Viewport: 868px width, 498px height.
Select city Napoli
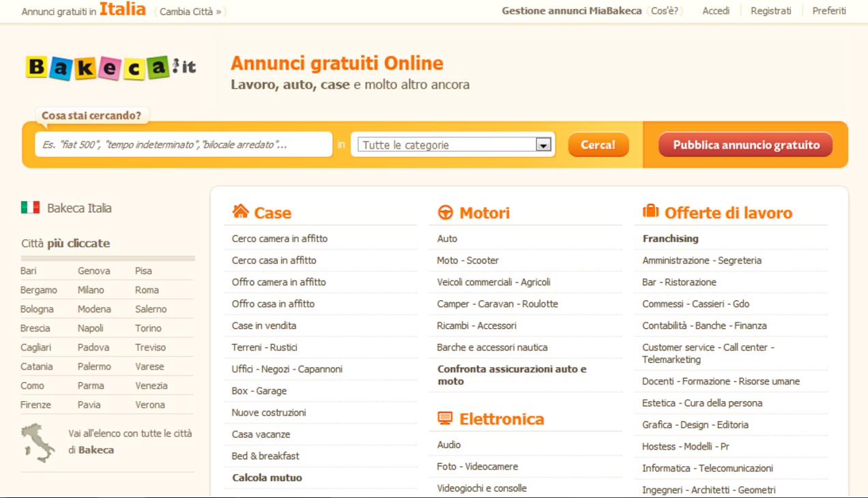pos(90,328)
